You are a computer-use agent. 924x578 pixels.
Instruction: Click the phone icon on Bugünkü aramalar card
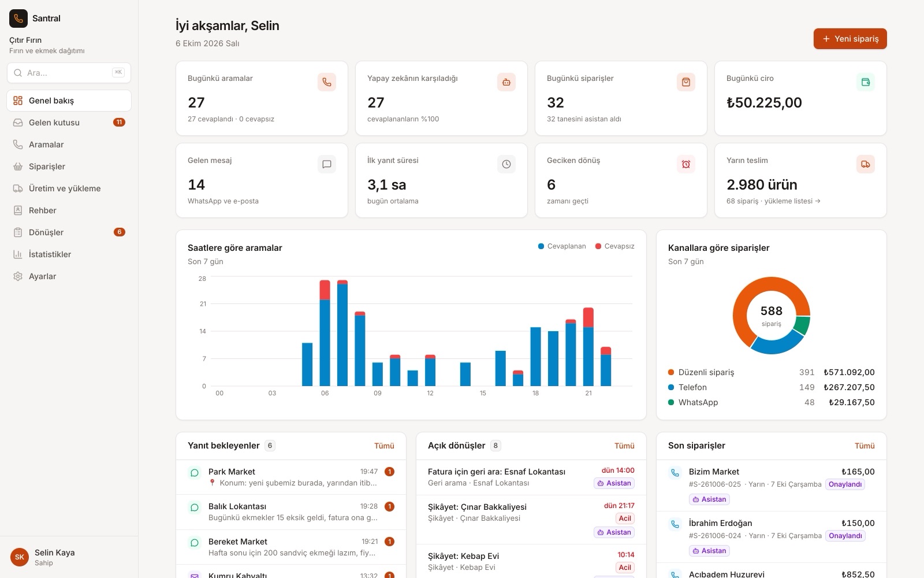tap(327, 82)
